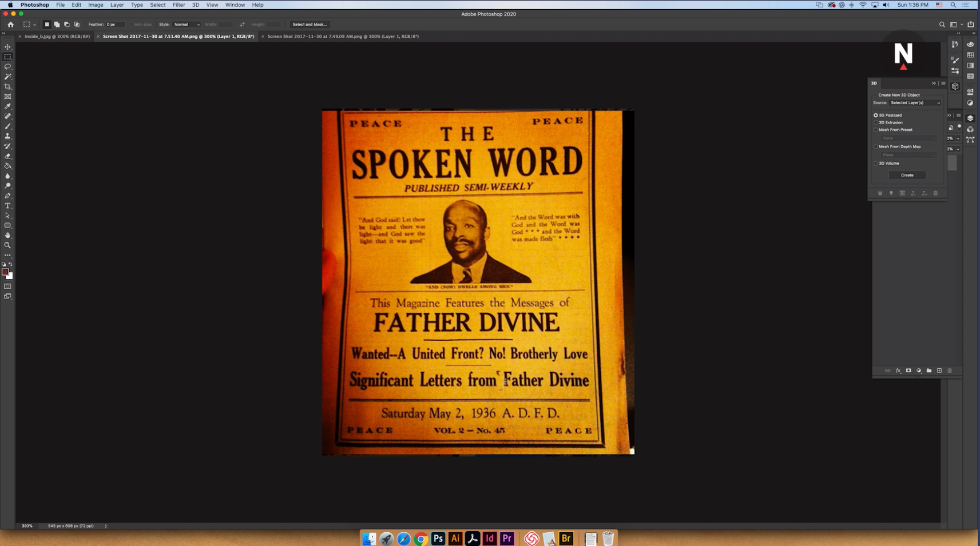The width and height of the screenshot is (980, 546).
Task: Select the Magic Wand tool
Action: 7,77
